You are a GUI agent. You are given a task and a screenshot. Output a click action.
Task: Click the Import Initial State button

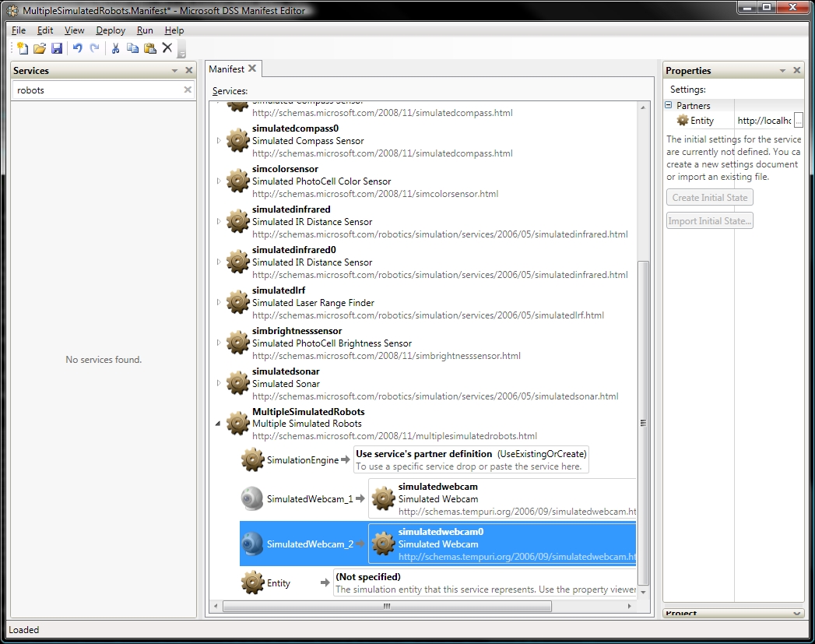tap(710, 221)
